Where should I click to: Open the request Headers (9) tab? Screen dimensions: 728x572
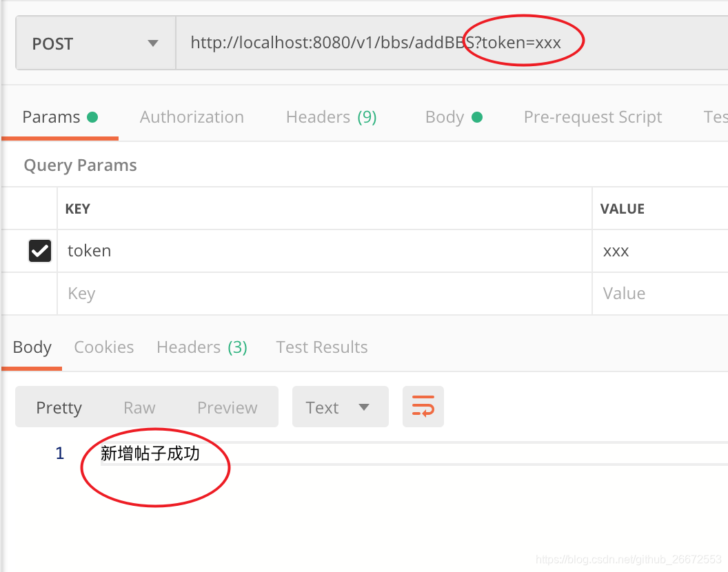coord(331,117)
